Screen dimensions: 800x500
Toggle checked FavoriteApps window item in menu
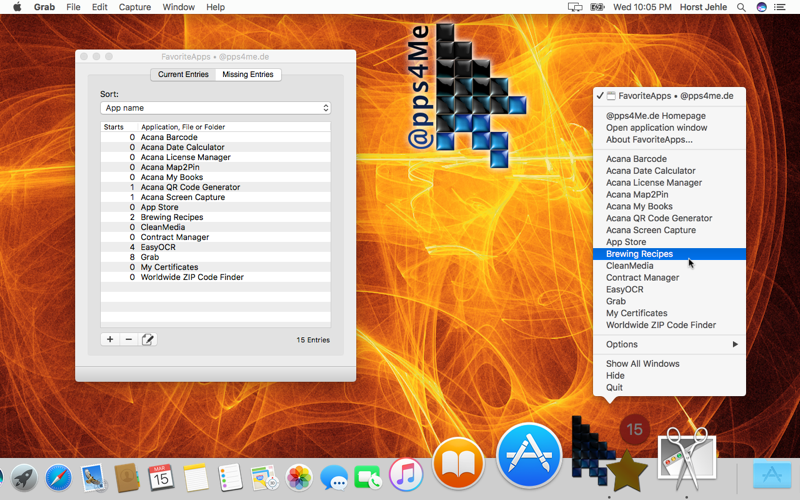(669, 96)
